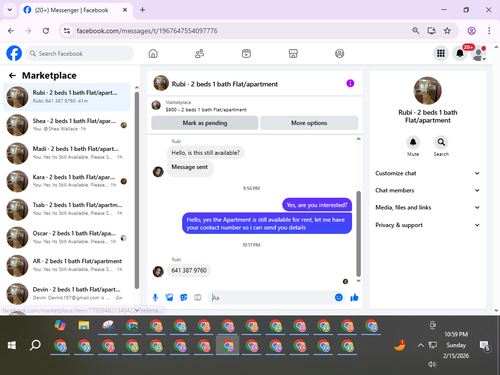Search within the Rubi conversation
The height and width of the screenshot is (375, 500).
coord(441,143)
